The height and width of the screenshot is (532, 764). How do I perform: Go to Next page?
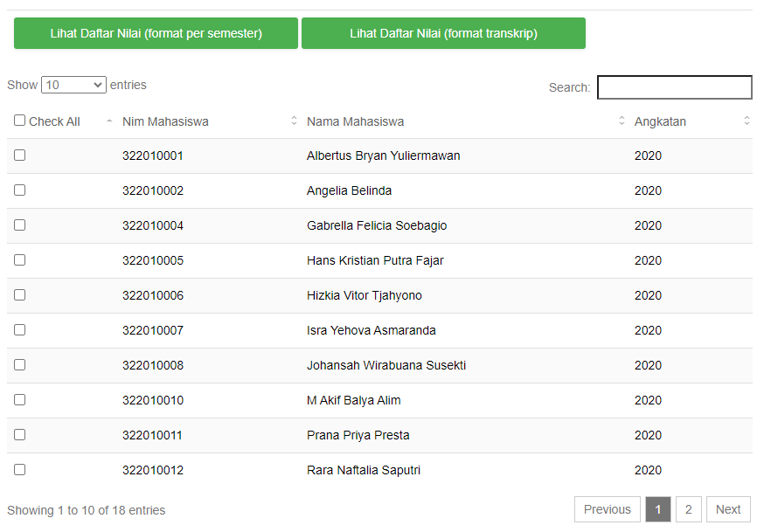click(728, 509)
